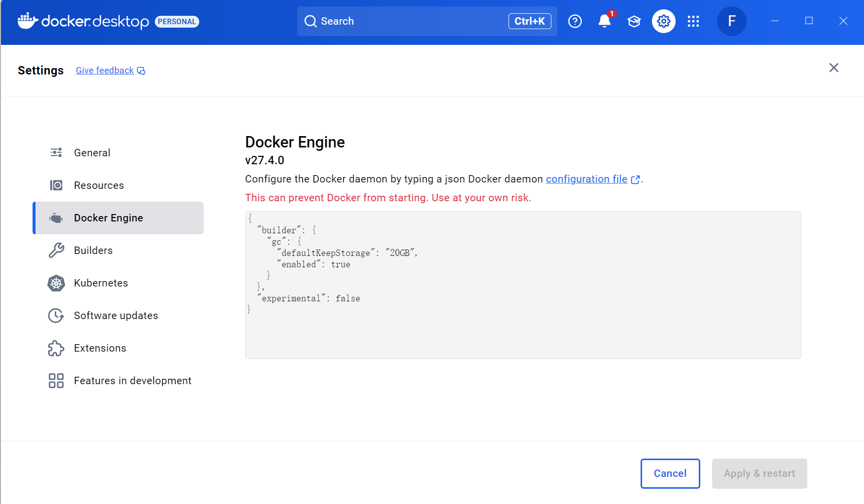The width and height of the screenshot is (864, 504).
Task: Click the Docker Engine icon in sidebar
Action: tap(56, 218)
